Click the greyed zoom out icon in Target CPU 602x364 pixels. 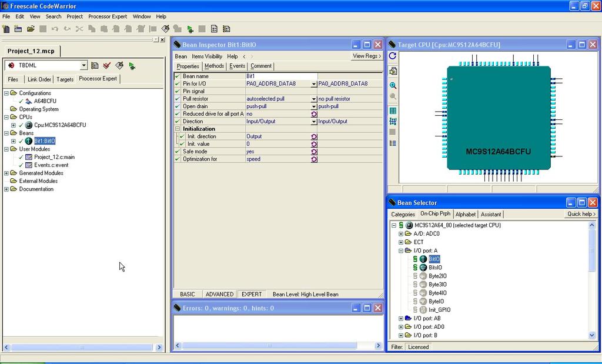coord(393,96)
